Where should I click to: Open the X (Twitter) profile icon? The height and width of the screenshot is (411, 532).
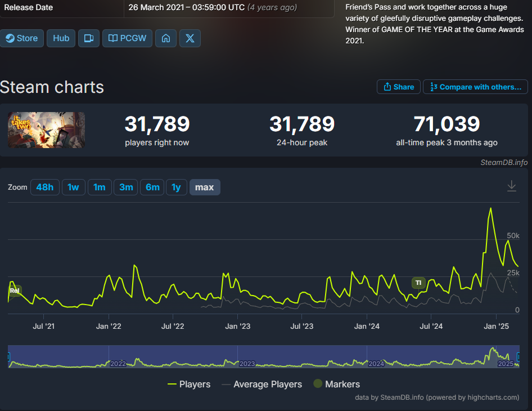tap(190, 38)
